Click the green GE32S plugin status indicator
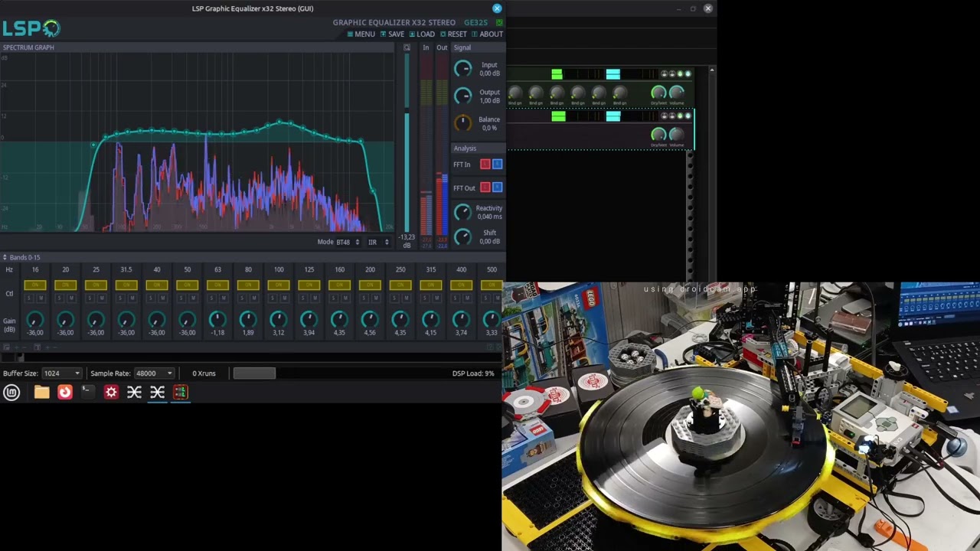This screenshot has width=980, height=551. (500, 23)
